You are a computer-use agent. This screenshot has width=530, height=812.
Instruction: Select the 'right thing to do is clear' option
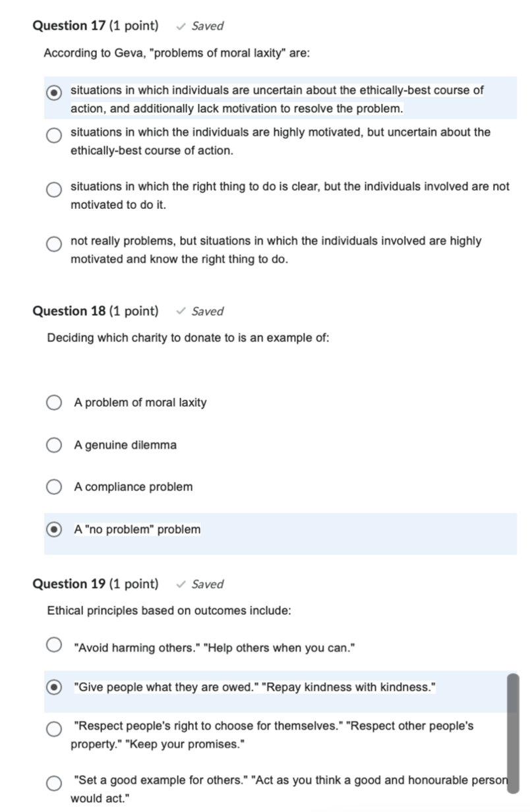[x=54, y=189]
